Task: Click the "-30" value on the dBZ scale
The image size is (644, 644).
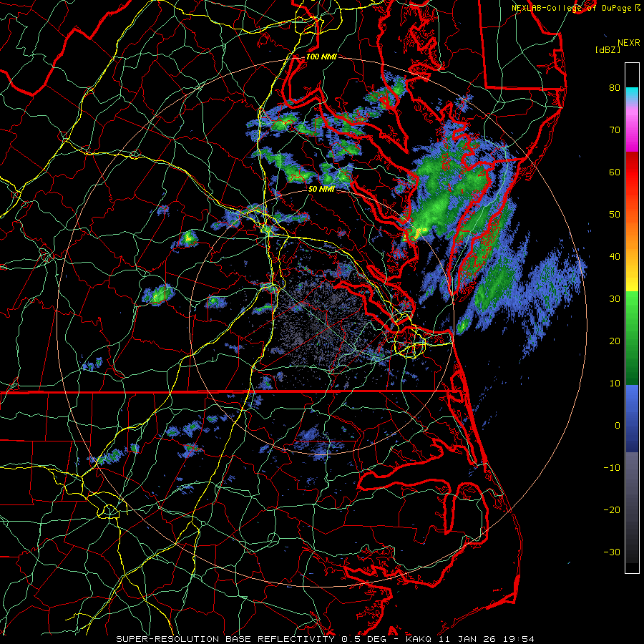Action: point(612,552)
